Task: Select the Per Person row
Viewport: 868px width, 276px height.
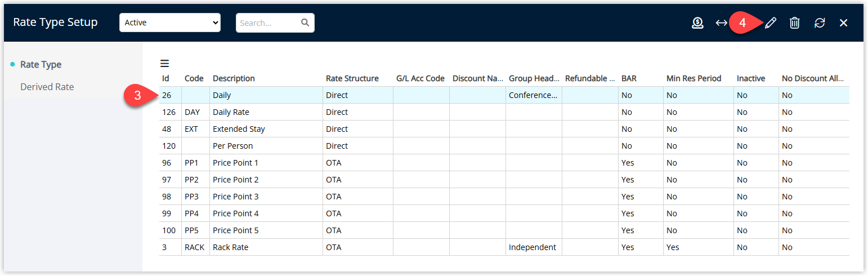Action: pos(504,146)
